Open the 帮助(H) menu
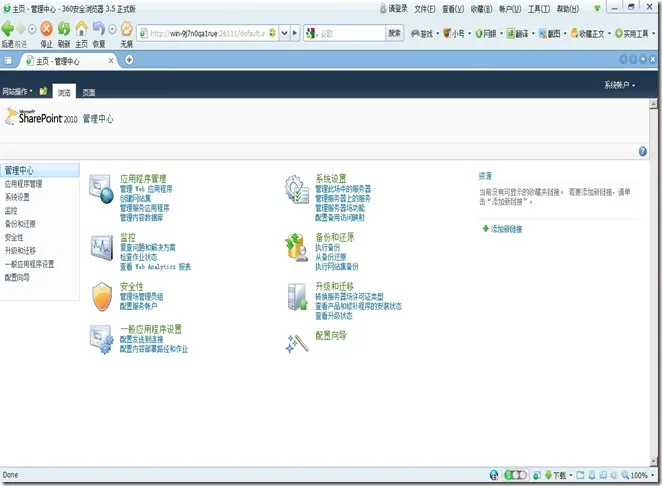The width and height of the screenshot is (662, 486). (x=567, y=8)
